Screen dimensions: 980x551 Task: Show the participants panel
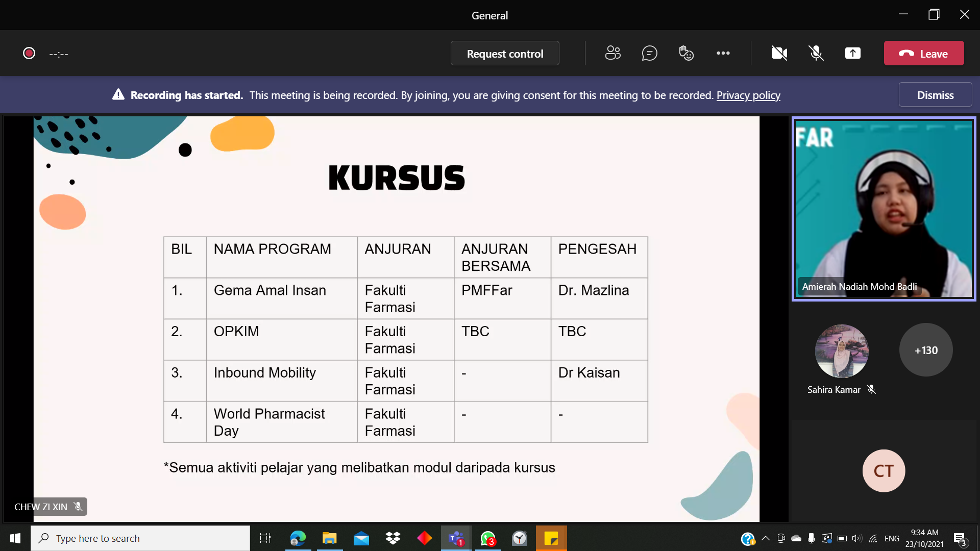pyautogui.click(x=612, y=53)
